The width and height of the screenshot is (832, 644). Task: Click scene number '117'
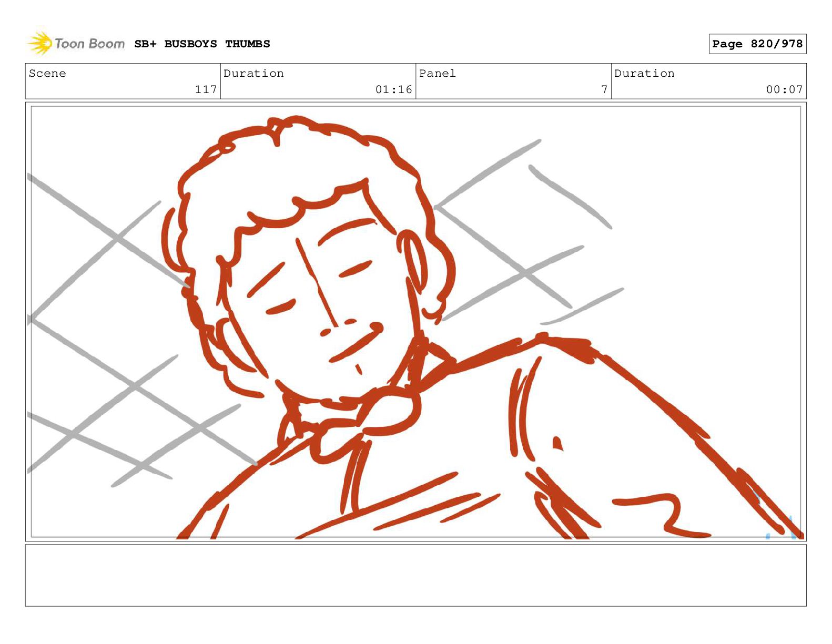coord(206,89)
